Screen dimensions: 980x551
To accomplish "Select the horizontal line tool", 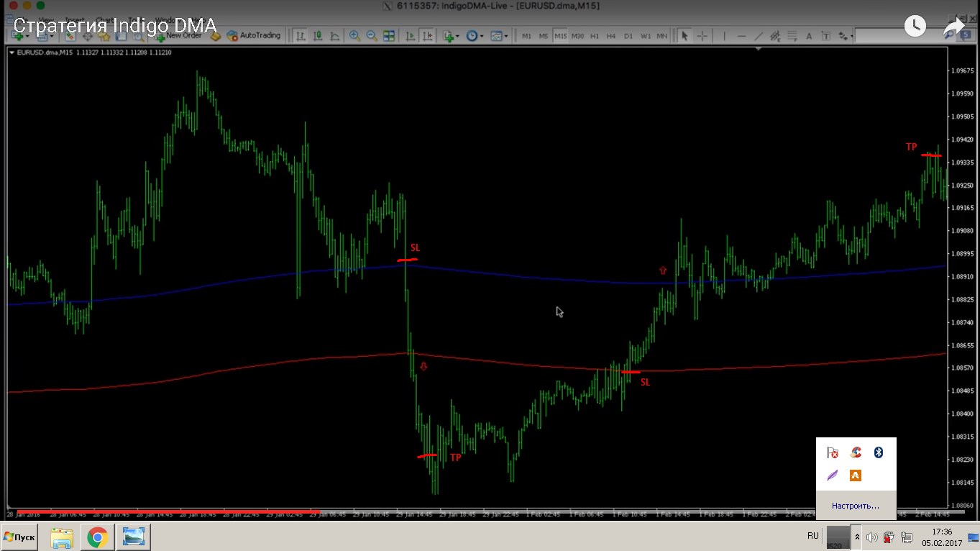I will [x=741, y=36].
